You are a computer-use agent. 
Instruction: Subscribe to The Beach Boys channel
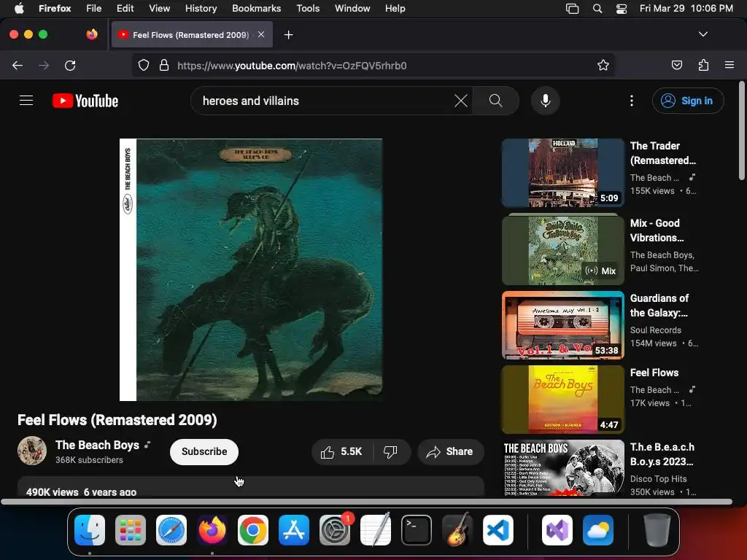click(204, 451)
